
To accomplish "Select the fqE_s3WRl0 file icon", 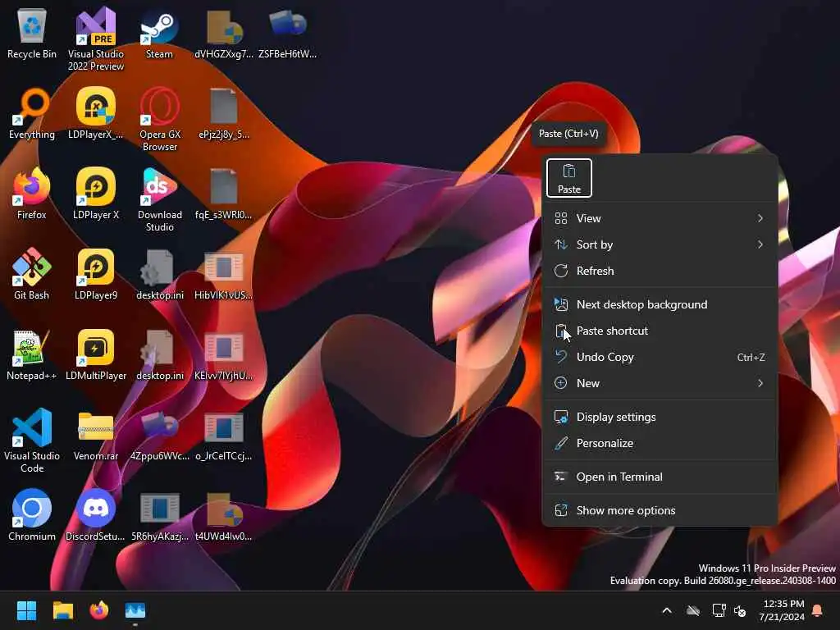I will point(223,194).
